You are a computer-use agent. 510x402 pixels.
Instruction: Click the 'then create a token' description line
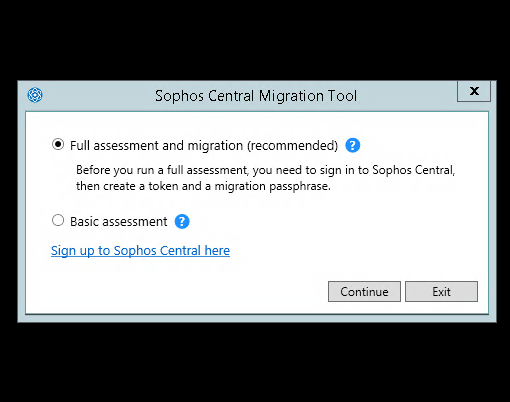pyautogui.click(x=203, y=186)
